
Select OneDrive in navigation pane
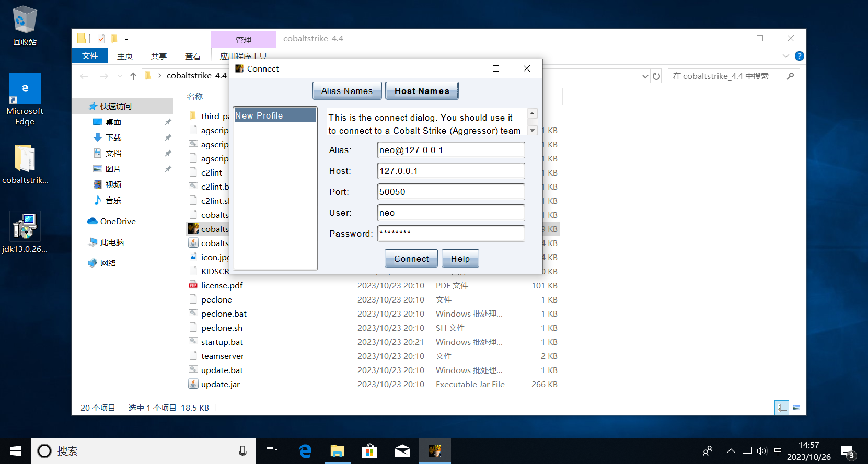click(118, 221)
